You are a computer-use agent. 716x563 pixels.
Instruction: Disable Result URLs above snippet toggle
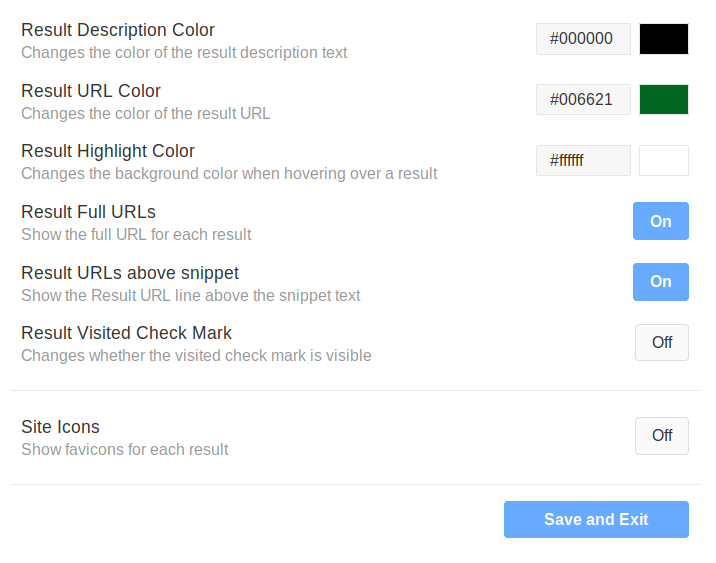click(x=660, y=282)
